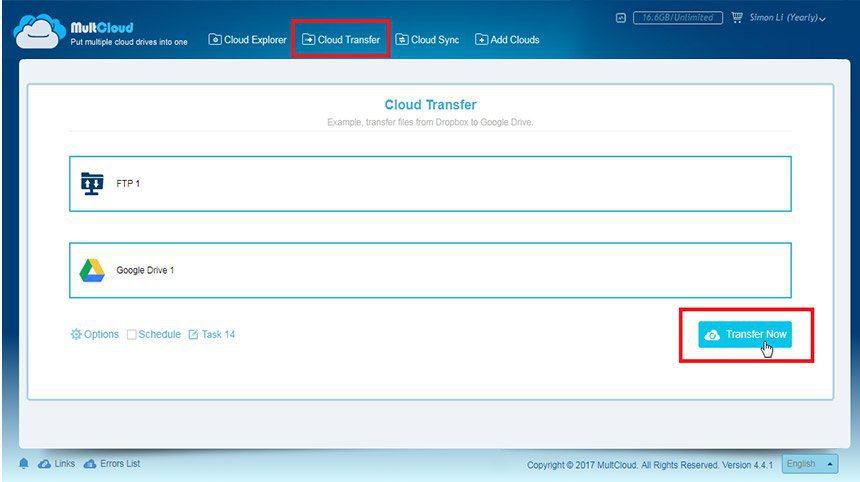Switch to the Cloud Explorer tab
This screenshot has width=860, height=482.
point(247,39)
